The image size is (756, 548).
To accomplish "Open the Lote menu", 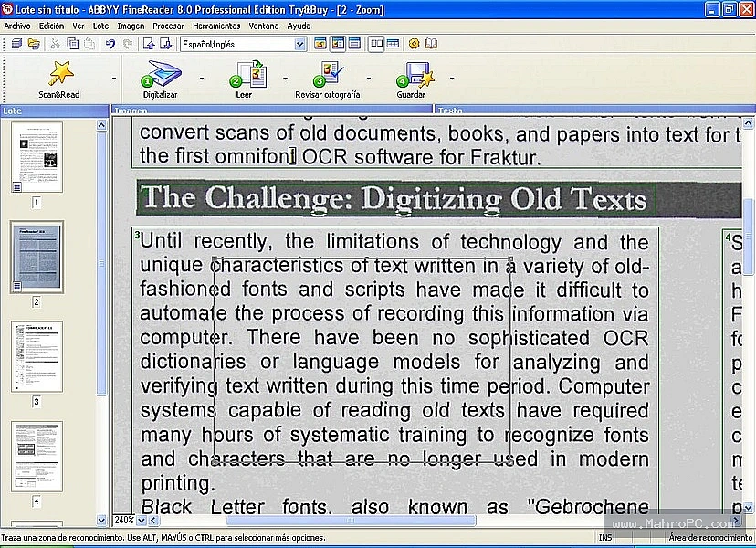I will pyautogui.click(x=100, y=26).
